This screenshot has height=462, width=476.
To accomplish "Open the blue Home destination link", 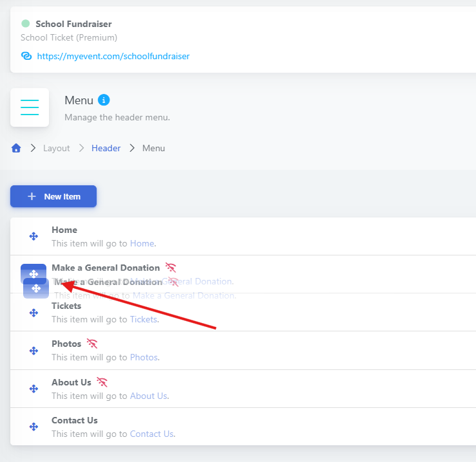I will click(x=142, y=243).
